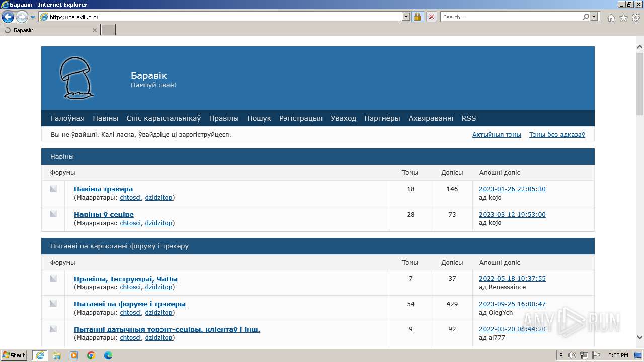Click the Тэмы без адказаў link
The height and width of the screenshot is (362, 644).
[557, 135]
